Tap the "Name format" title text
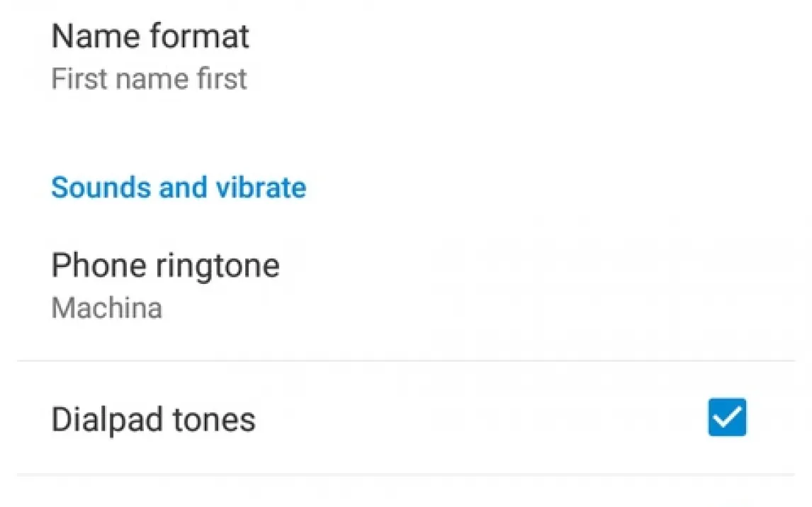 pyautogui.click(x=150, y=35)
